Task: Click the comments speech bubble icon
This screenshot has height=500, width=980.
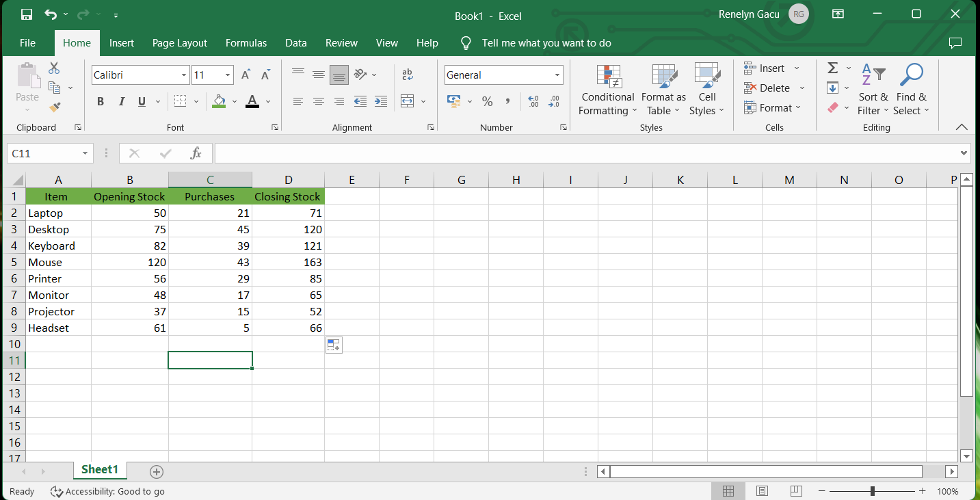Action: [955, 42]
